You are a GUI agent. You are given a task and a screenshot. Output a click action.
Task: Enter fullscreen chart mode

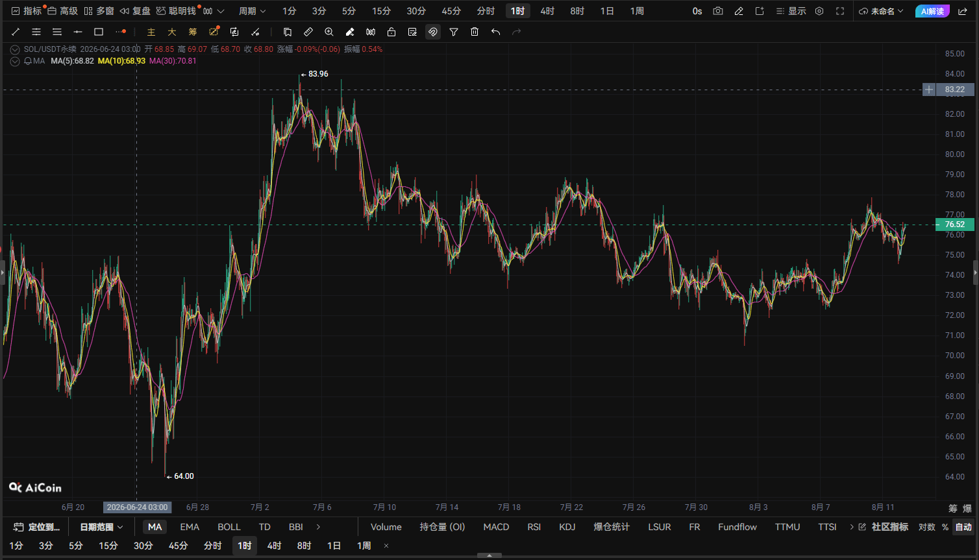840,11
